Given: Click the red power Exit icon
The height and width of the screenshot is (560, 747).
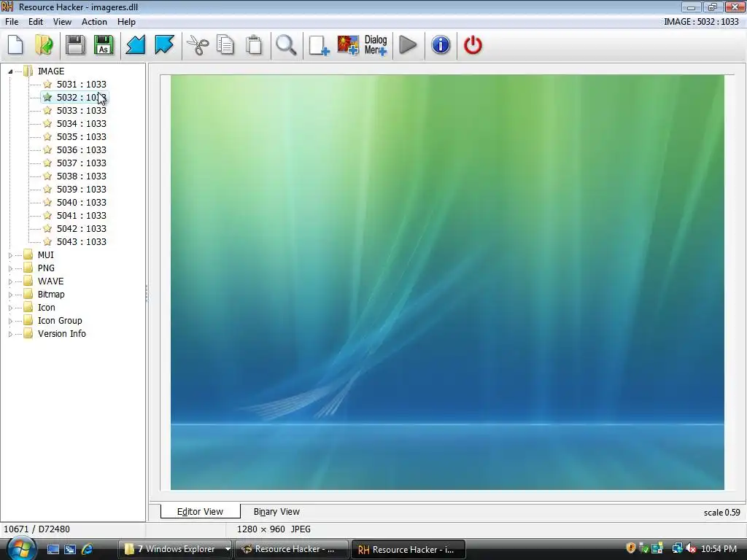Looking at the screenshot, I should click(x=473, y=45).
